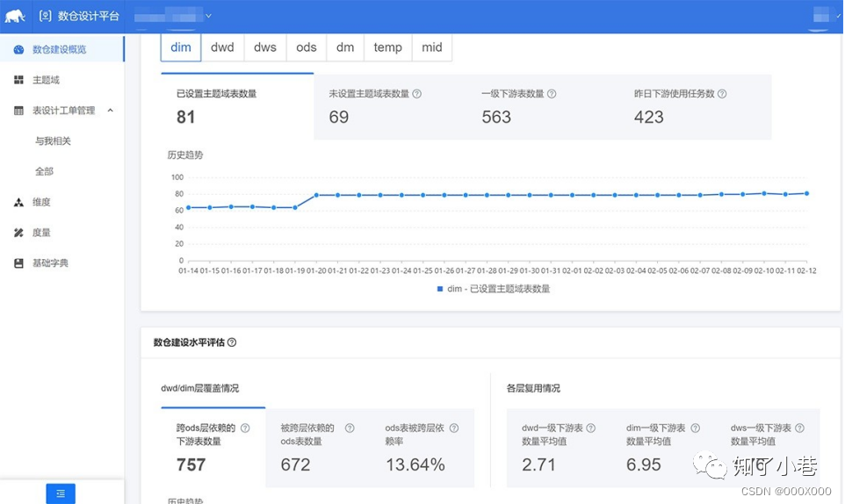Switch to the dws tab
Viewport: 845px width, 504px height.
(x=265, y=47)
